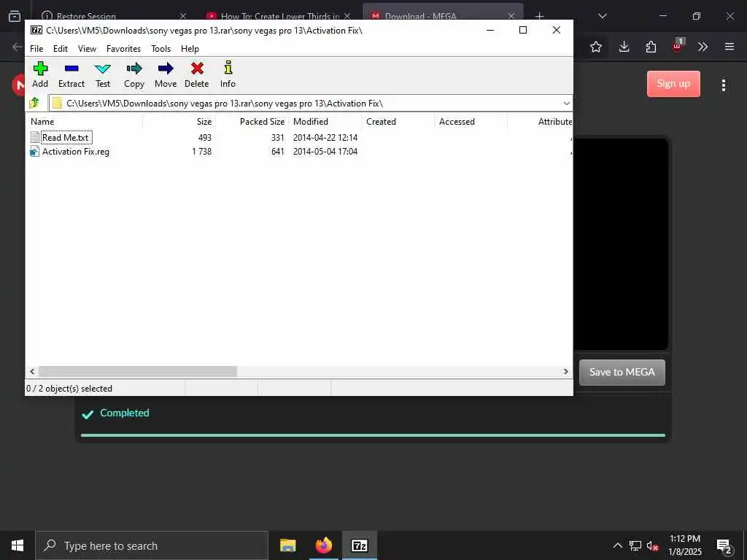This screenshot has height=560, width=747.
Task: Sort by the Packed Size column header
Action: [252, 122]
